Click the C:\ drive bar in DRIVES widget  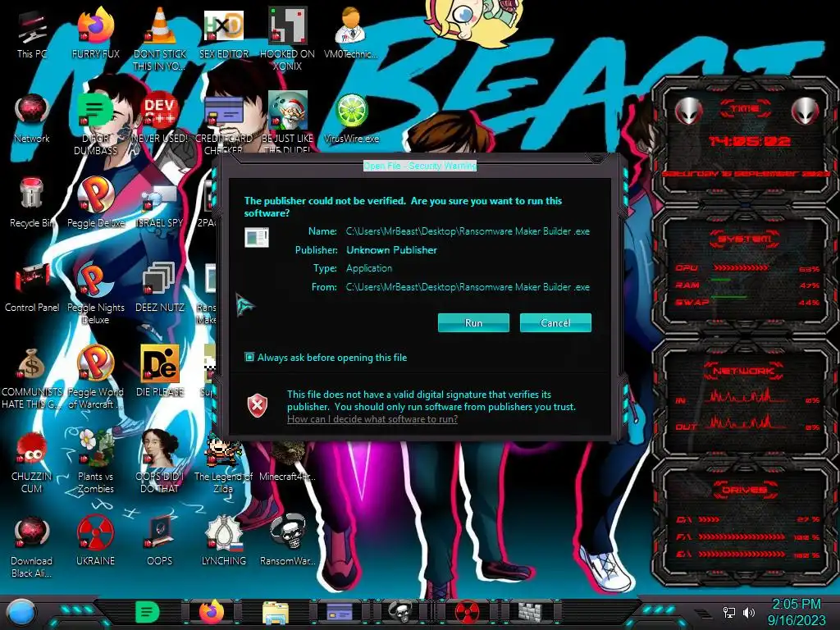coord(710,519)
